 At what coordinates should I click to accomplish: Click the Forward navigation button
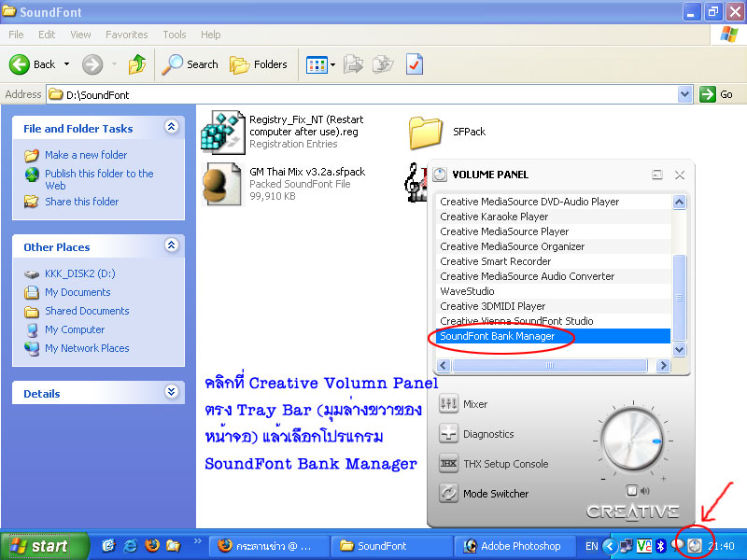[92, 64]
